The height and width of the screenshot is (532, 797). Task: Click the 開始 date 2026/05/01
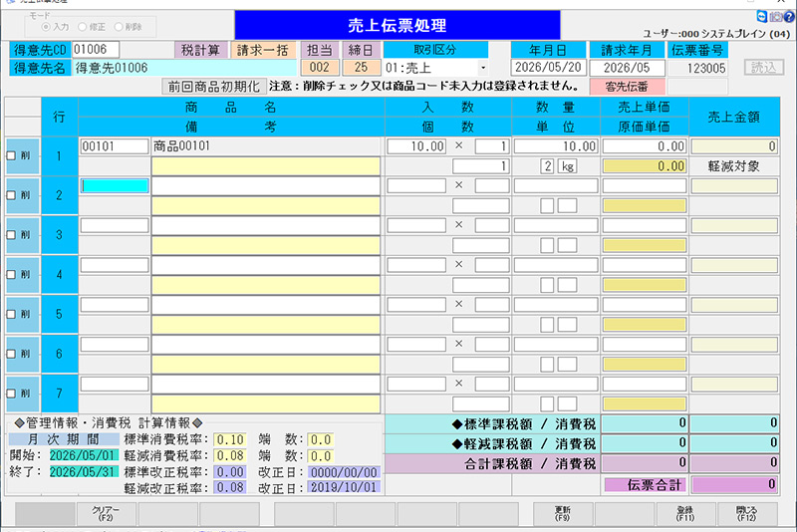click(84, 455)
